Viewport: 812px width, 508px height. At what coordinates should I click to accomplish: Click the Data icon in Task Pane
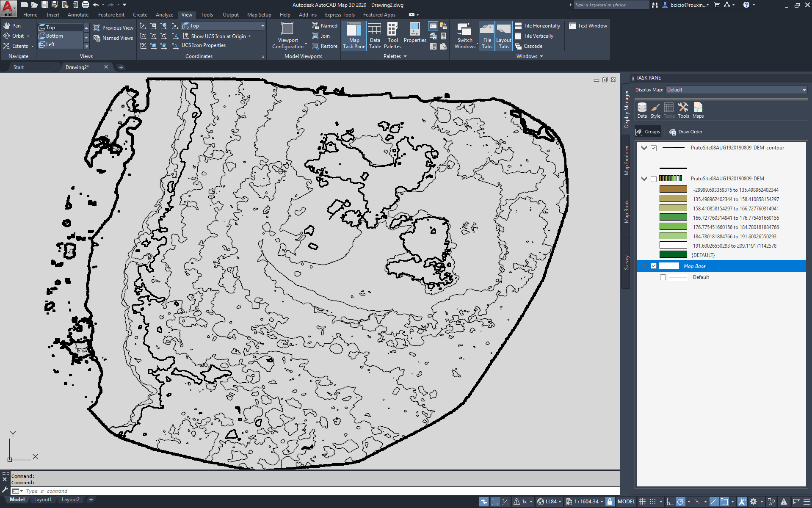(642, 110)
